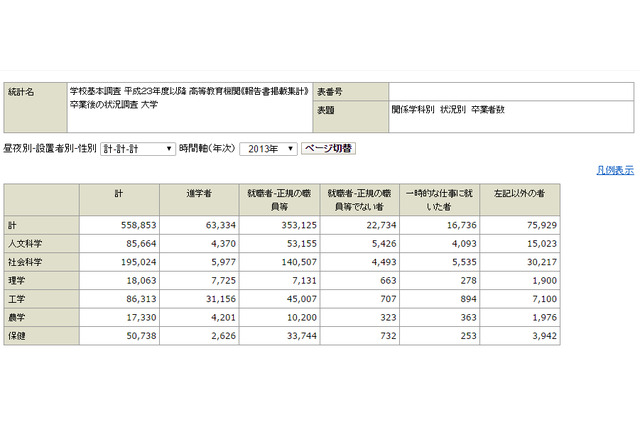The height and width of the screenshot is (426, 640).
Task: Select the 進学者 column header
Action: [x=199, y=200]
